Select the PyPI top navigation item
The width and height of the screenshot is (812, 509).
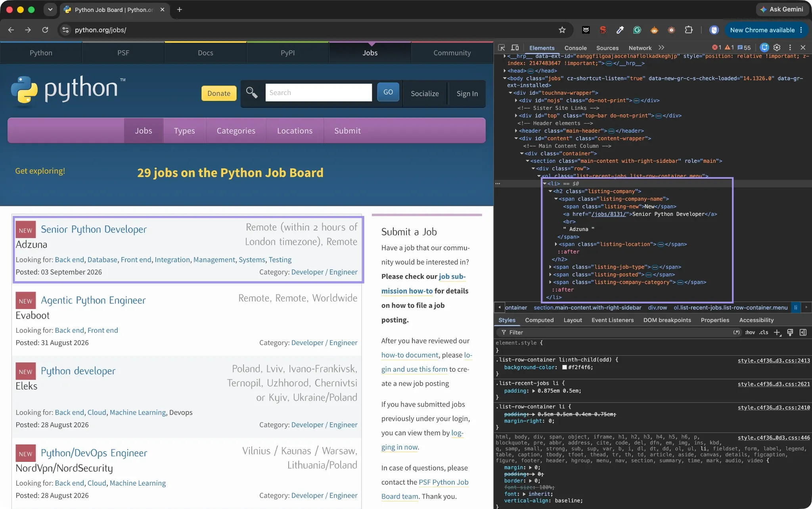coord(287,53)
